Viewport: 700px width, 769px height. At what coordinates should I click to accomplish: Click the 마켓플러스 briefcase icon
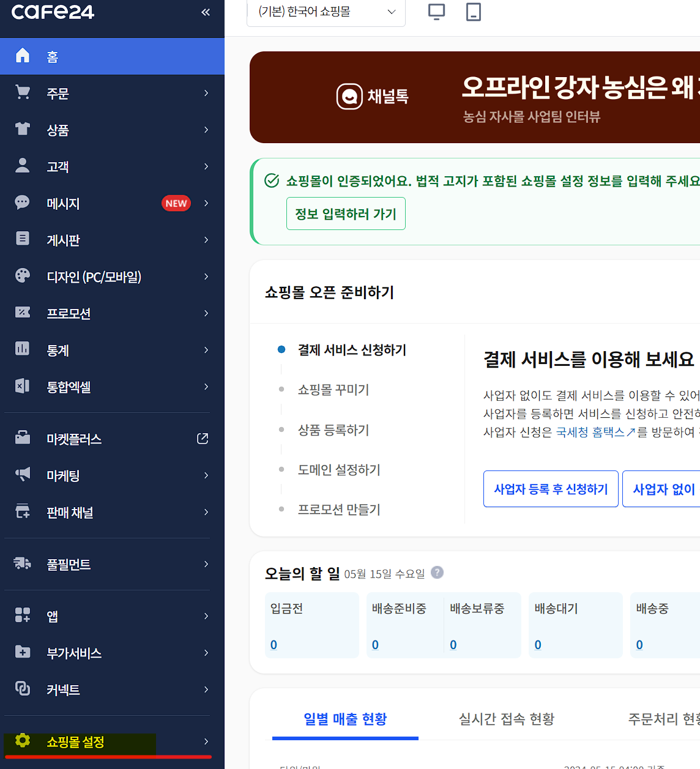pos(23,438)
